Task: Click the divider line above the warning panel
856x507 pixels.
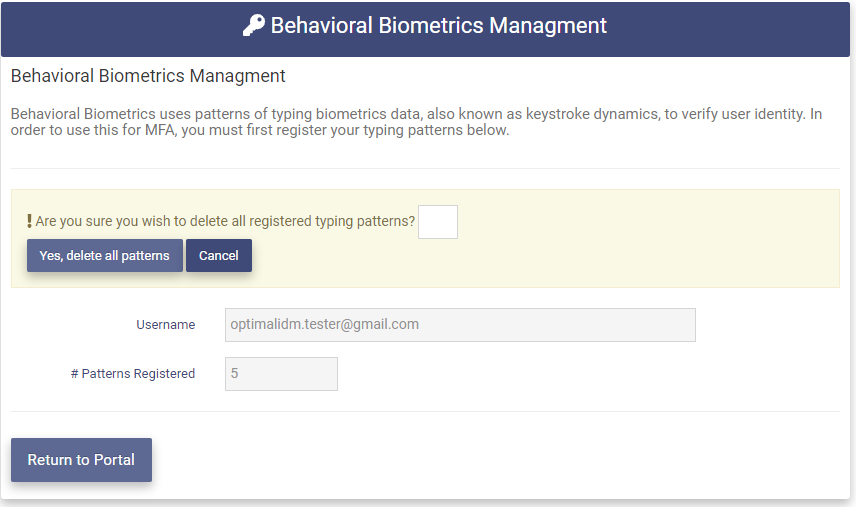Action: pyautogui.click(x=425, y=168)
